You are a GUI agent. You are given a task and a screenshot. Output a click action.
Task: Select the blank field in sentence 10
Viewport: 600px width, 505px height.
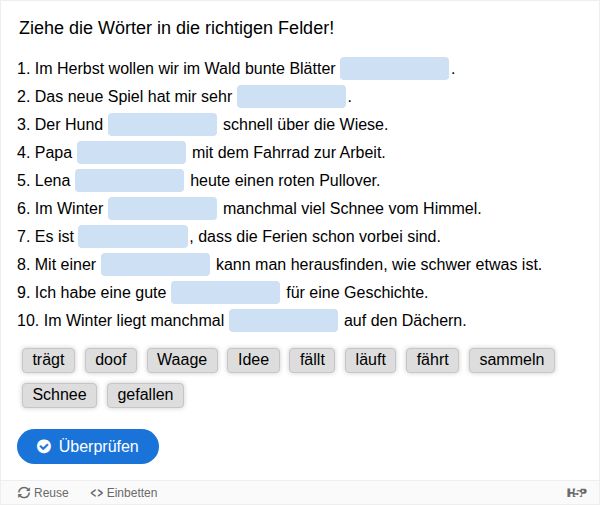pyautogui.click(x=284, y=320)
